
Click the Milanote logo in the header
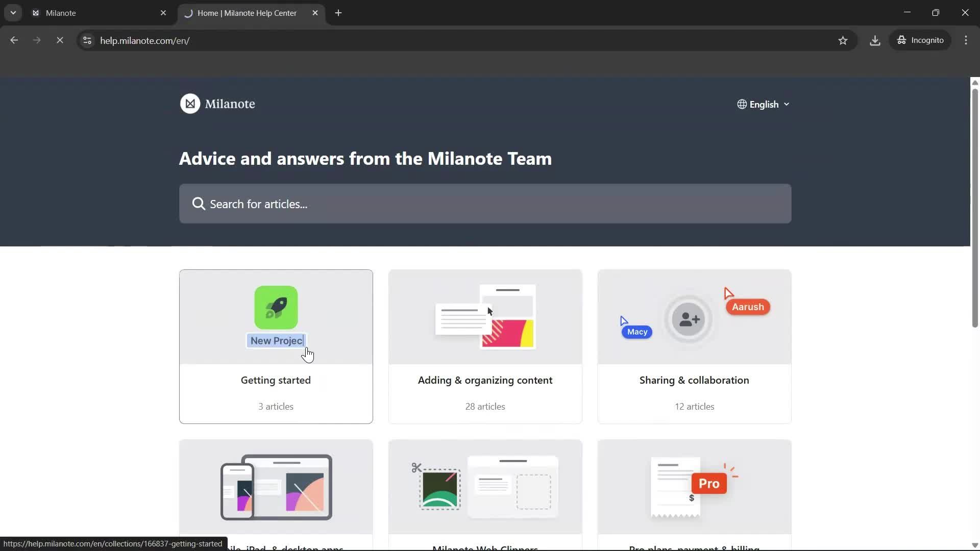click(217, 104)
